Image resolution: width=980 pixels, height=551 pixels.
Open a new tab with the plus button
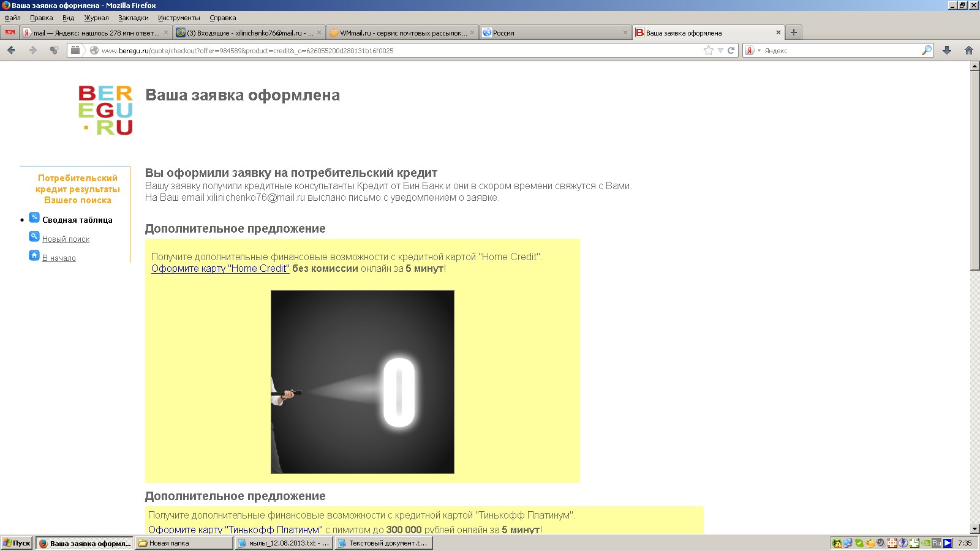pos(794,32)
